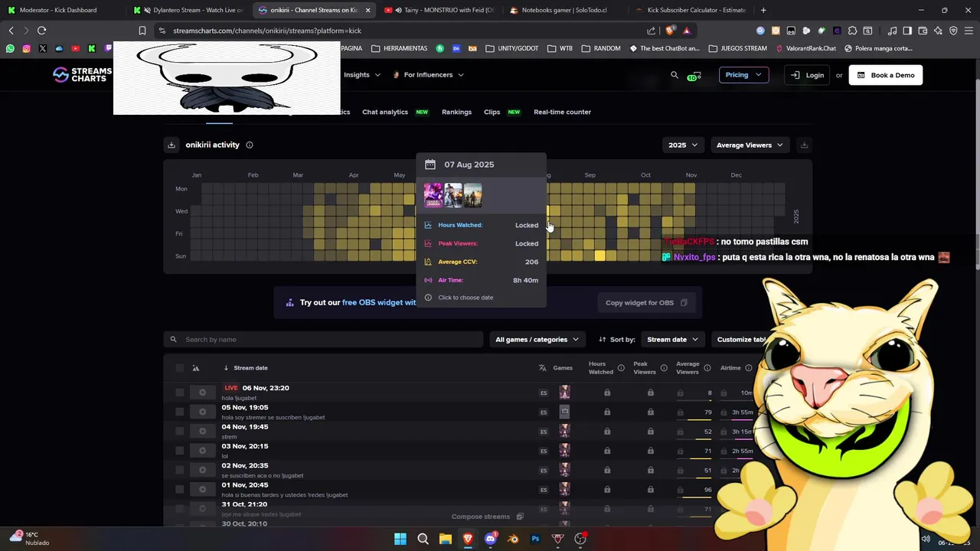Click the bright yellow Sunday heatmap cell in September
Screen dimensions: 980x551
pos(599,256)
